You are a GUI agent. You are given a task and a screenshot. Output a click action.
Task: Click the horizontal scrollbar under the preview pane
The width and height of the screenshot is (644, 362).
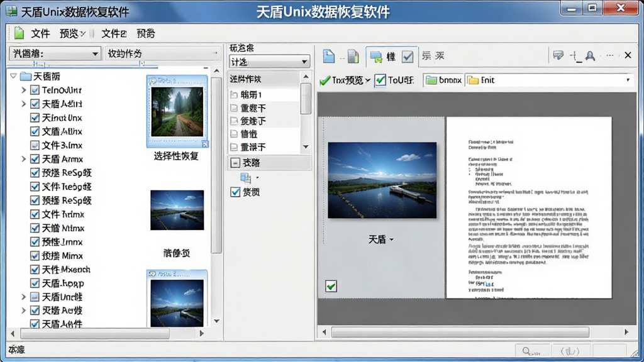(460, 332)
